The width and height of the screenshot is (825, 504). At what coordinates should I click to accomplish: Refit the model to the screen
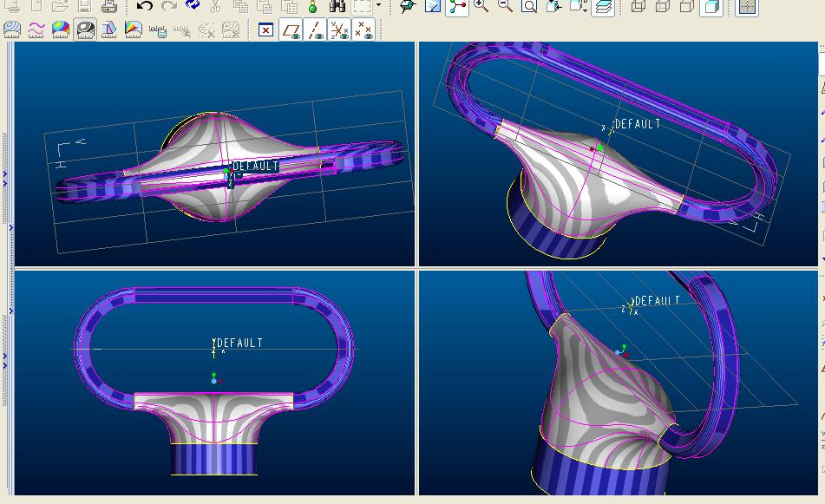(x=529, y=6)
